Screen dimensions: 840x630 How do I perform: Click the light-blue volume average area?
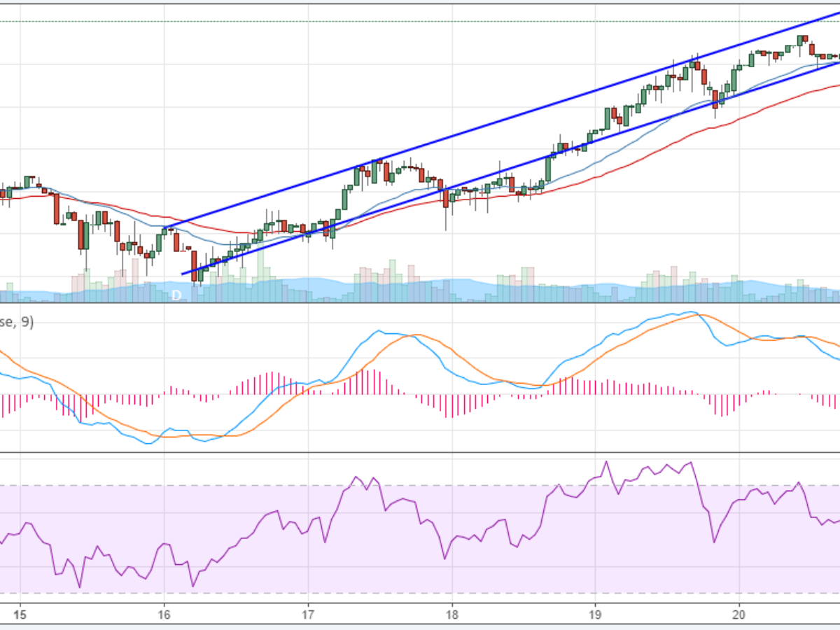[420, 290]
